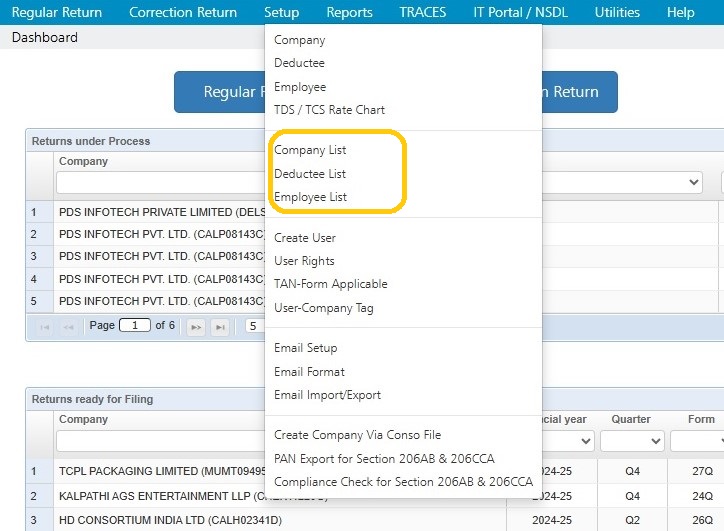Select row 3 PDS INFOTECH PVT. LTD.
The width and height of the screenshot is (724, 531).
161,256
